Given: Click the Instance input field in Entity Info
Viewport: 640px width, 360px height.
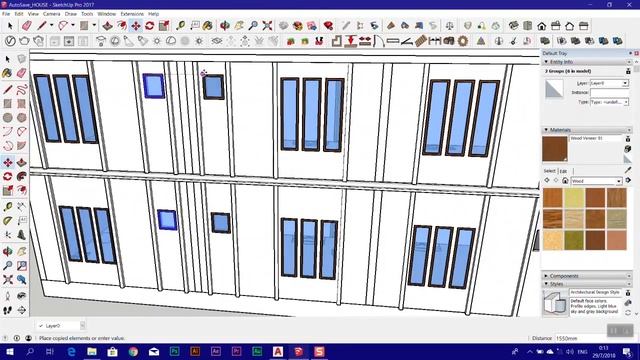Looking at the screenshot, I should coord(610,93).
